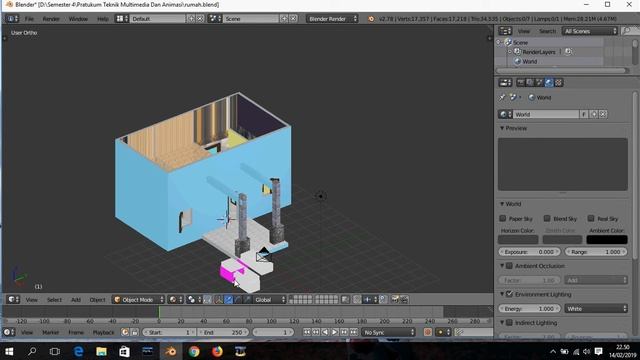Open the screen layout browse icon
Image resolution: width=640 pixels, height=360 pixels.
click(x=122, y=19)
